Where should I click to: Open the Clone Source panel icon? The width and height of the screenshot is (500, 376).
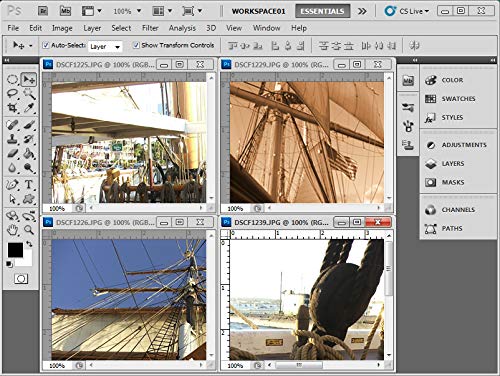pyautogui.click(x=408, y=145)
